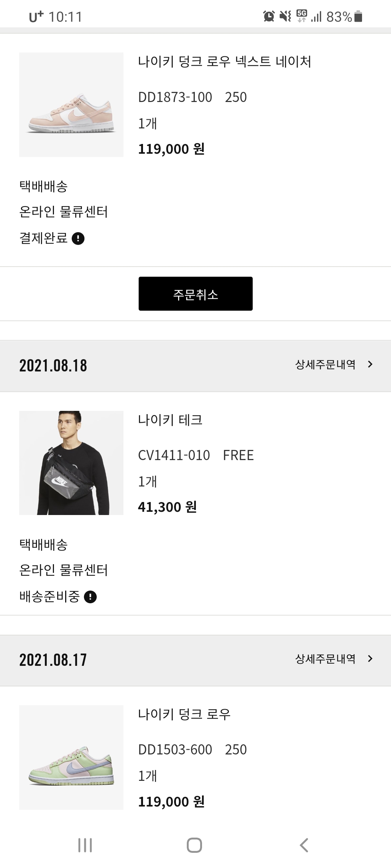
Task: Open the 나이키 덩크 로우 넥스트 네이처 product title
Action: [224, 61]
